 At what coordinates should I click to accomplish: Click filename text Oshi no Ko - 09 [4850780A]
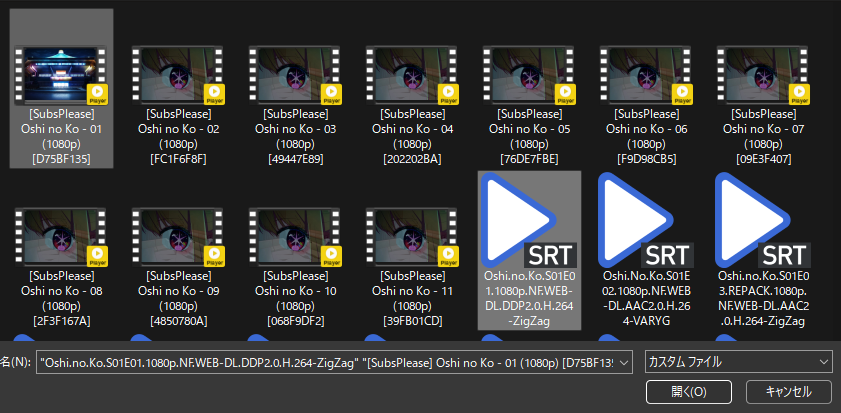click(178, 299)
